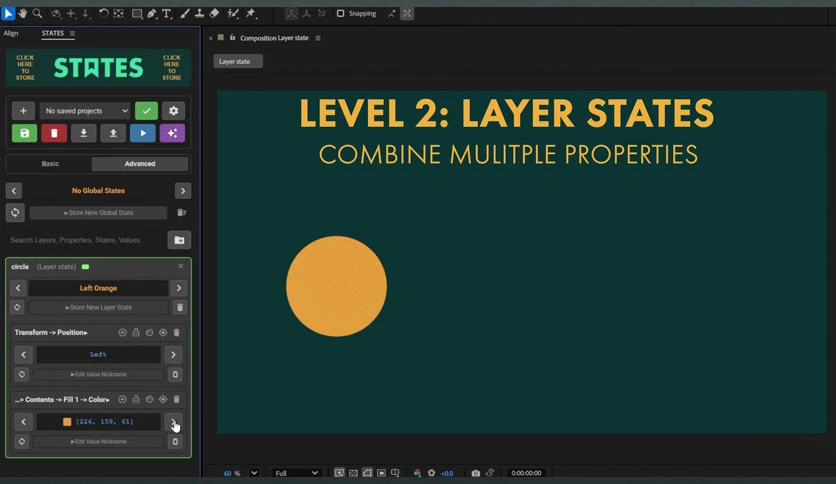Screen dimensions: 836x484
Task: Open the Full resolution dropdown
Action: [x=296, y=473]
